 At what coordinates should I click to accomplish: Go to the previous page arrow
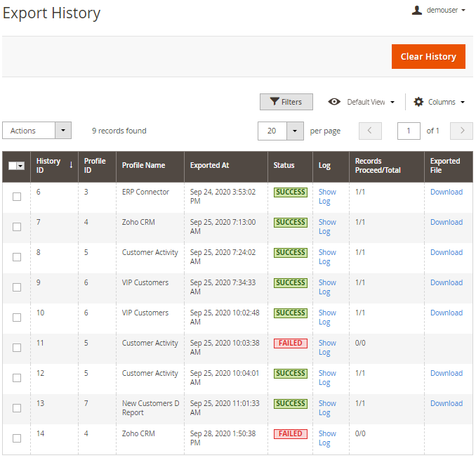pyautogui.click(x=370, y=131)
